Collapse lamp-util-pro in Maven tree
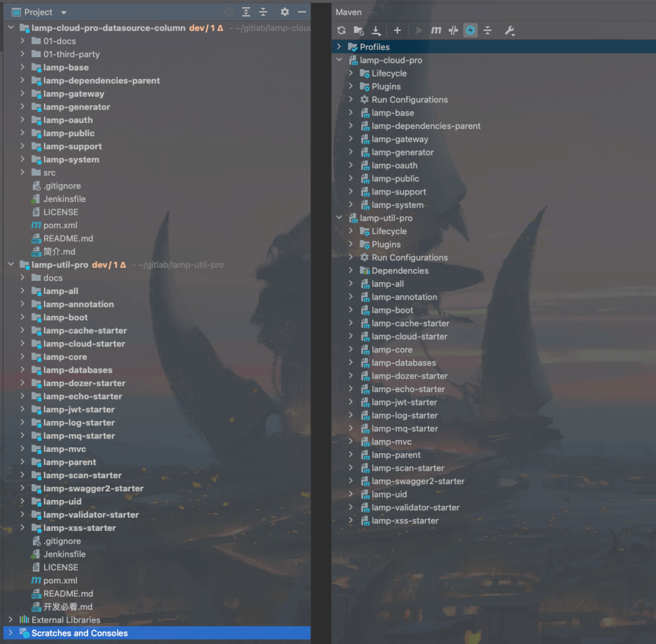The height and width of the screenshot is (644, 656). (x=339, y=218)
